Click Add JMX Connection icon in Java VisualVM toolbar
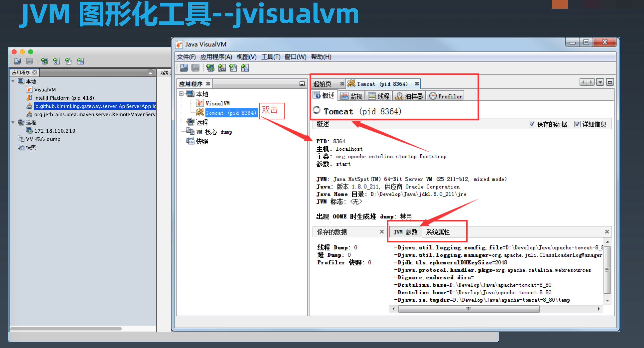Screen dimensions: 644x348 [x=222, y=68]
